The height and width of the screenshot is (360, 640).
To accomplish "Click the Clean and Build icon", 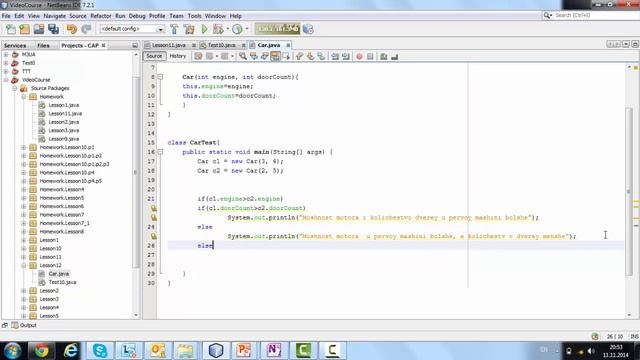I will [x=189, y=29].
